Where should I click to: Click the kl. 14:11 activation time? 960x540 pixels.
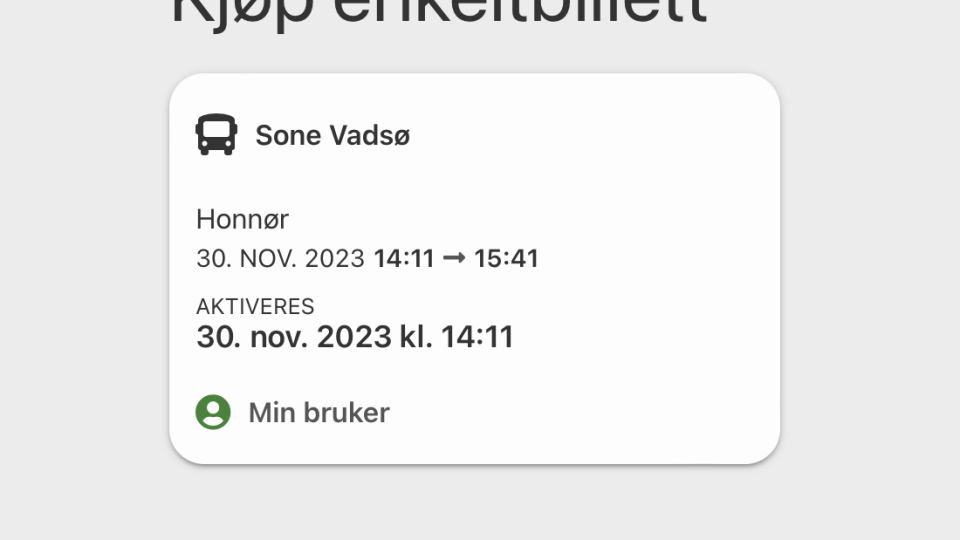point(456,337)
